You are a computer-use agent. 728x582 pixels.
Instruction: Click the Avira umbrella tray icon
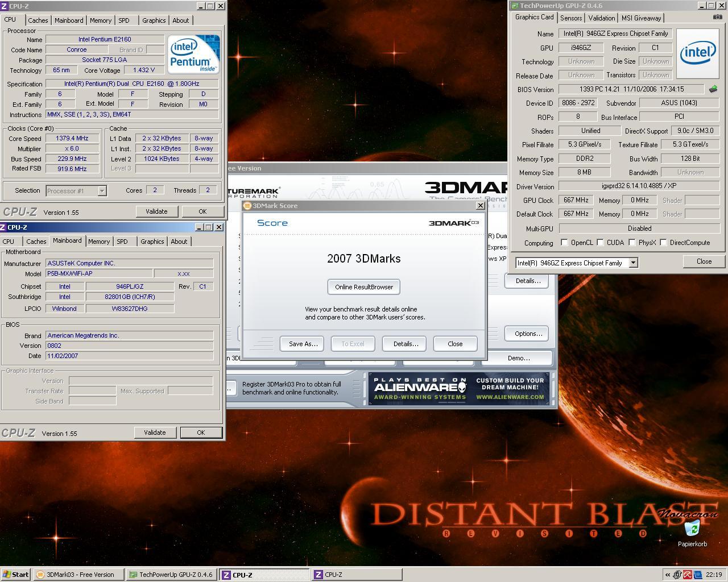coord(688,575)
